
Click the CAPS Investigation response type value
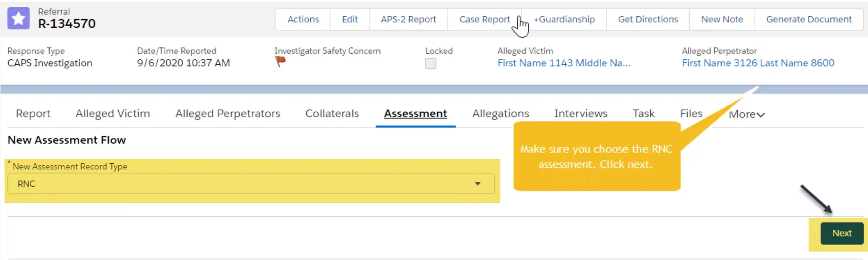50,63
